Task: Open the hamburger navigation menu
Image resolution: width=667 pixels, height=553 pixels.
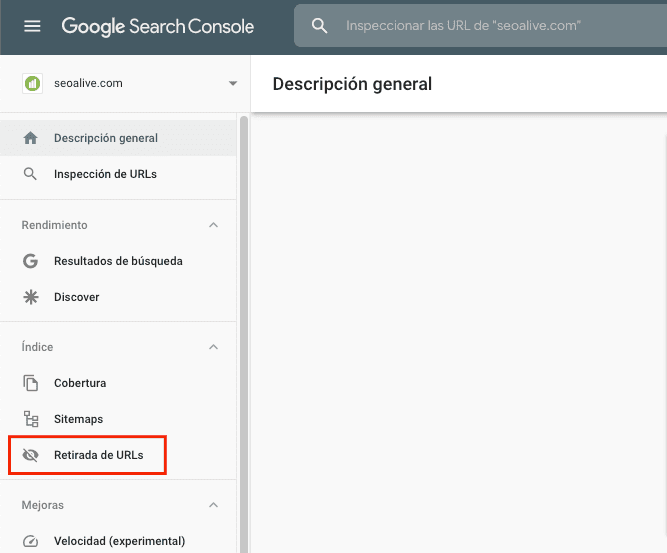Action: (x=32, y=26)
